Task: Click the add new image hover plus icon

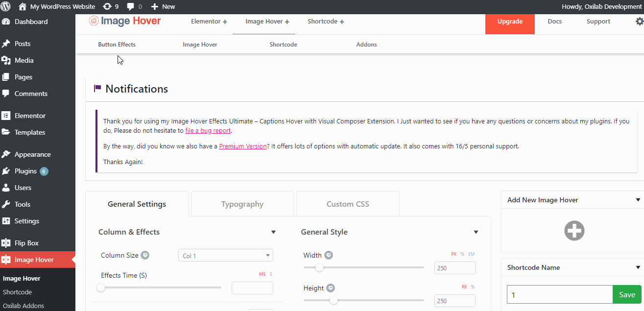Action: 574,231
